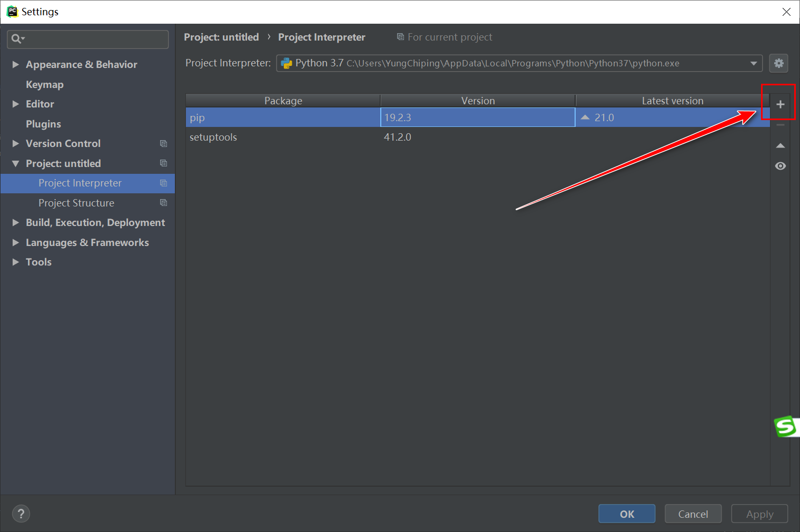The height and width of the screenshot is (532, 800).
Task: Expand Languages & Frameworks arrow
Action: [x=16, y=242]
